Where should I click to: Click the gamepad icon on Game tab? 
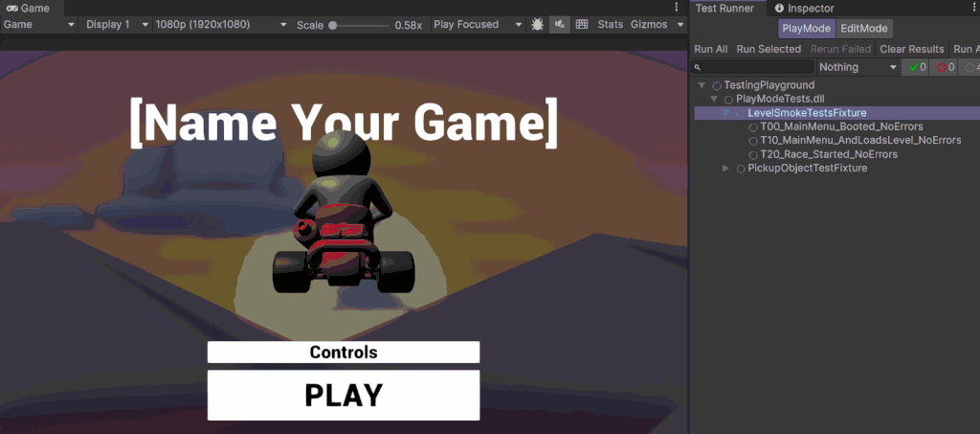click(11, 8)
